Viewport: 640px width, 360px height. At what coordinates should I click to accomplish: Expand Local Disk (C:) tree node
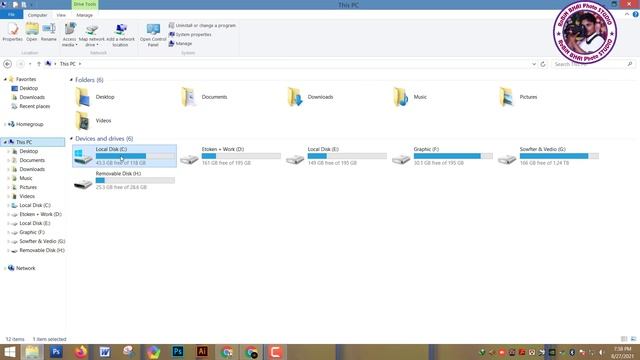[8, 205]
